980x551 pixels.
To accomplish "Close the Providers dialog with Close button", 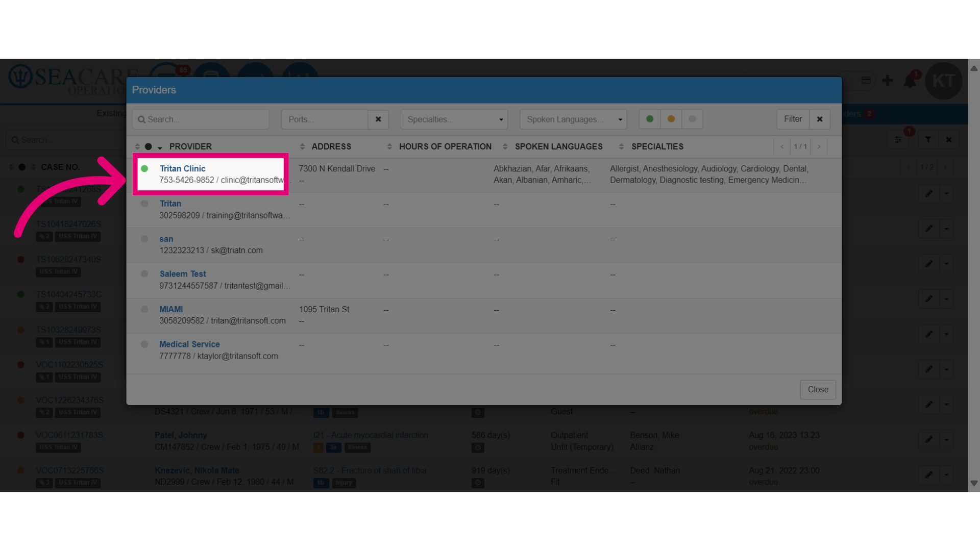I will (x=818, y=389).
